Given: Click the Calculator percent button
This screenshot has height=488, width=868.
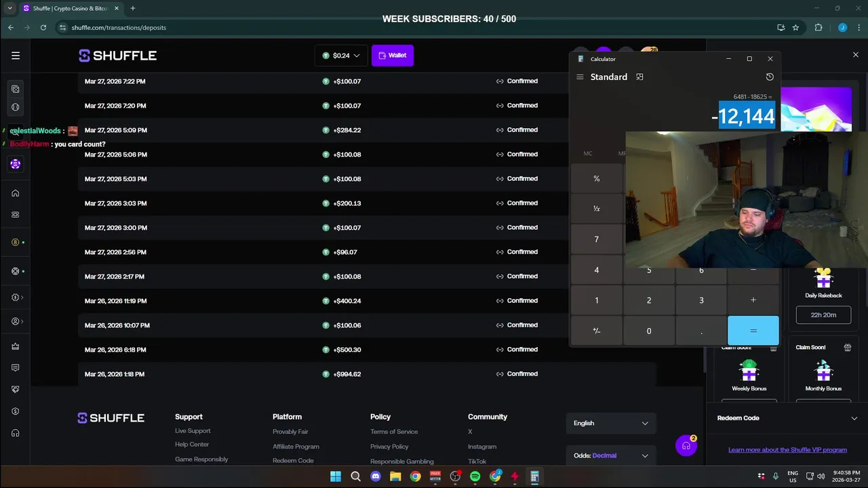Looking at the screenshot, I should [x=597, y=179].
